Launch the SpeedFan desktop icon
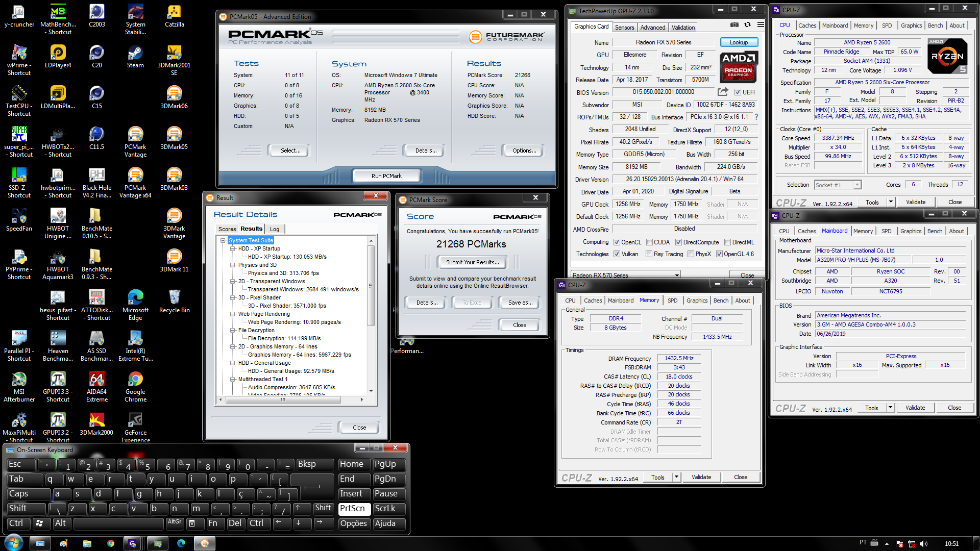Image resolution: width=980 pixels, height=551 pixels. [19, 219]
